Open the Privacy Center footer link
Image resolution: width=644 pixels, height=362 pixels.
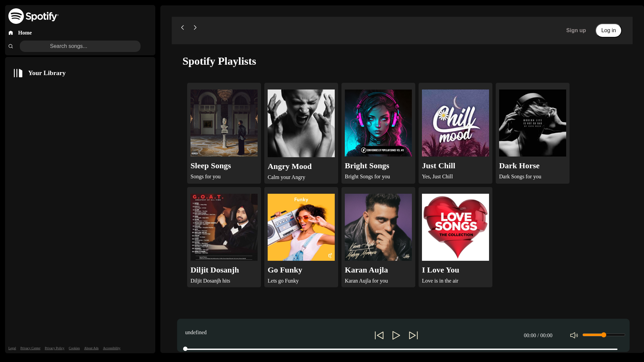point(30,348)
